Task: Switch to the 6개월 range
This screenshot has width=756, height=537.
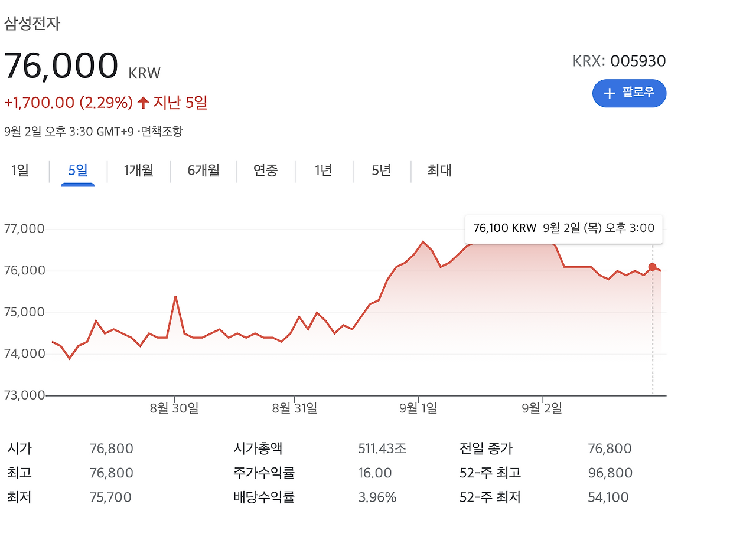Action: [x=202, y=171]
